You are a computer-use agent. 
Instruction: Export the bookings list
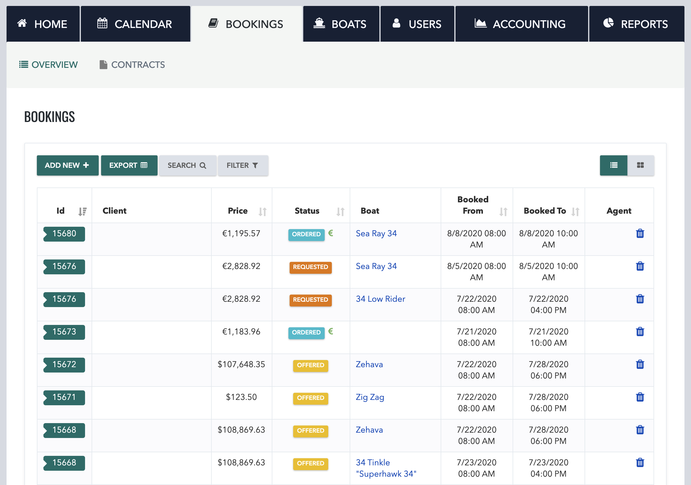[x=129, y=165]
